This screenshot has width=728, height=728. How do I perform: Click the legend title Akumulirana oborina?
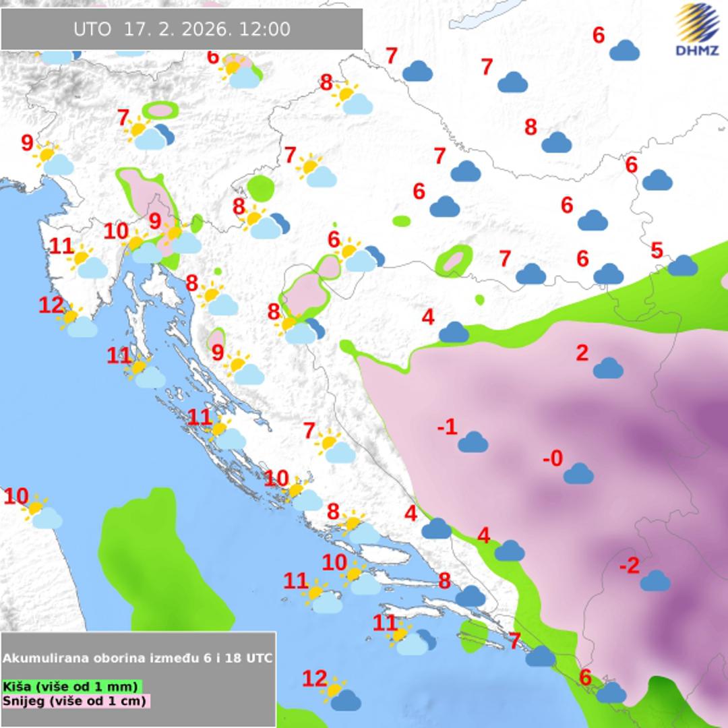coord(138,658)
